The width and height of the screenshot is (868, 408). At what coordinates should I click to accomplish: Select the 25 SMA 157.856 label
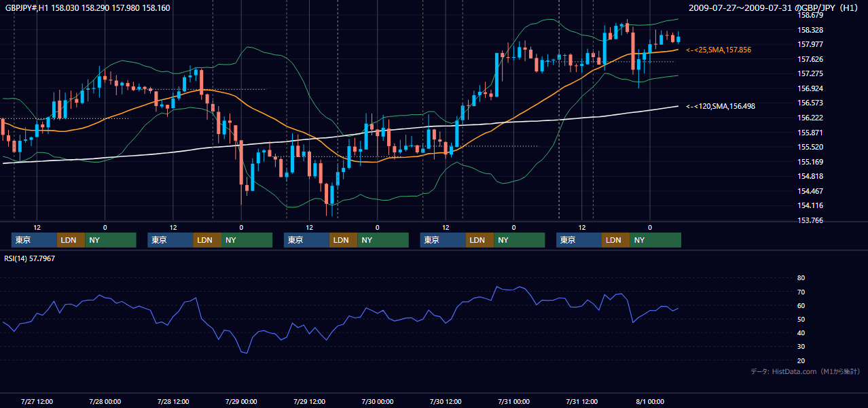tap(719, 50)
